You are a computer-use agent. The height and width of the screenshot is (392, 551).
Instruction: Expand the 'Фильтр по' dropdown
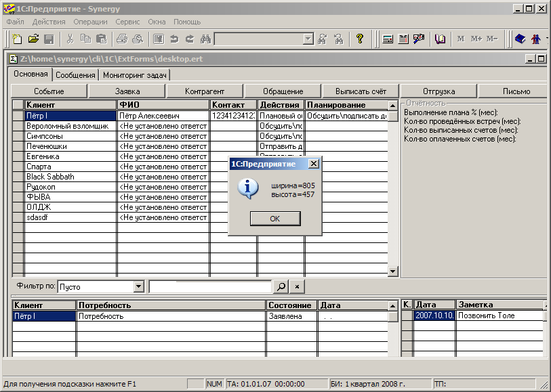[139, 287]
